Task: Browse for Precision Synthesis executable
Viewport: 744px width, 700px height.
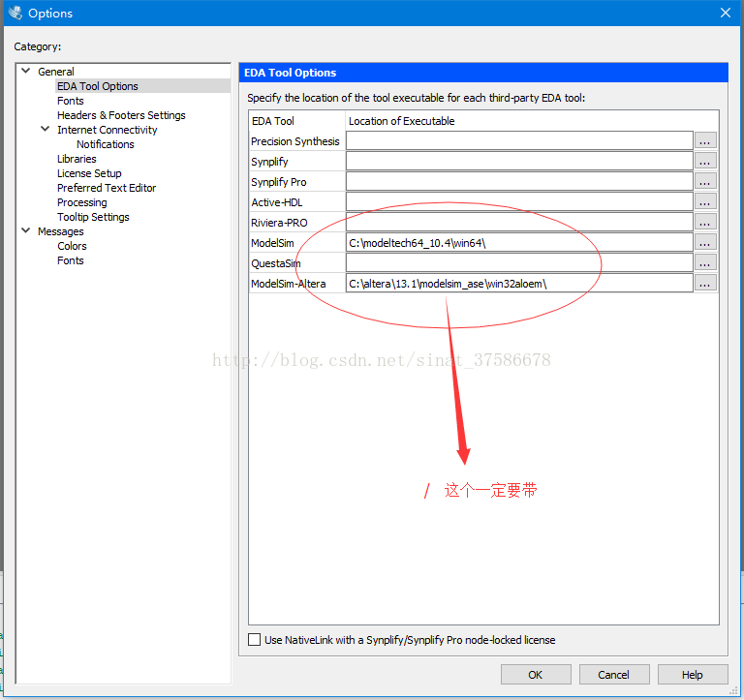Action: 705,140
